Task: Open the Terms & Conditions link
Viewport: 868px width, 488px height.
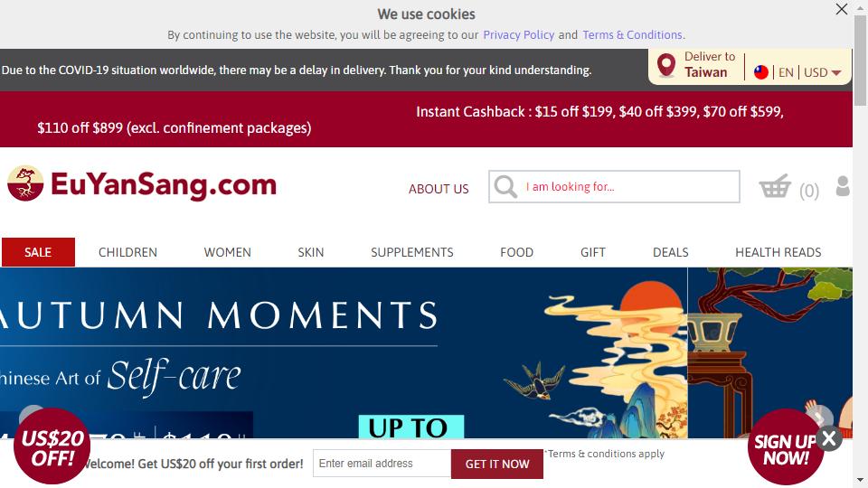Action: point(632,35)
